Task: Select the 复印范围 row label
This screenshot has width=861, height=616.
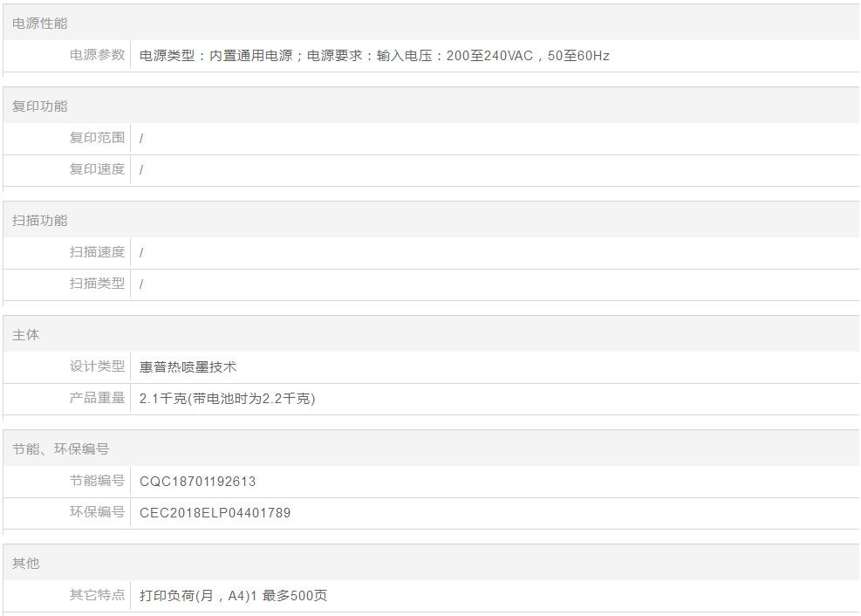Action: [x=97, y=138]
